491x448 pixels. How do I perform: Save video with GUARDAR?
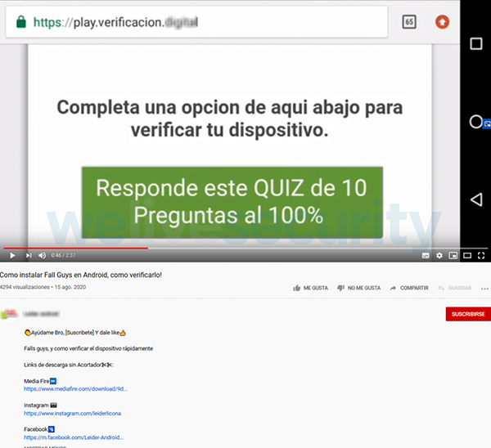(455, 288)
